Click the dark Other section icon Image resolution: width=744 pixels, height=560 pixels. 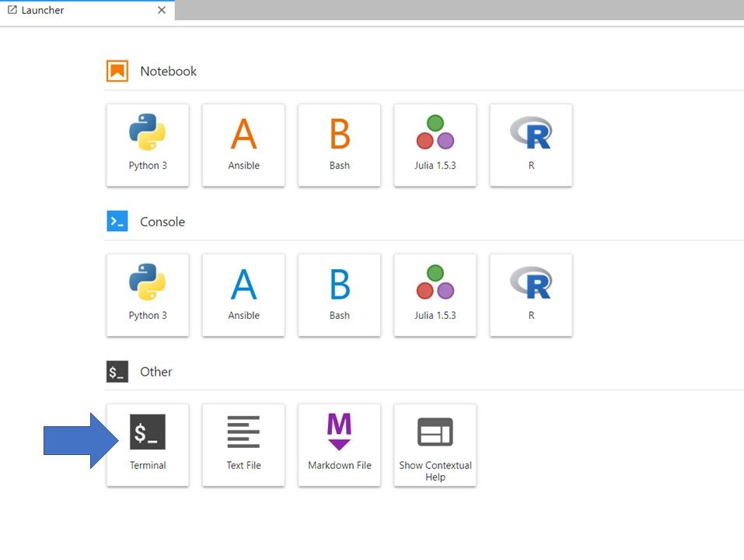[117, 371]
